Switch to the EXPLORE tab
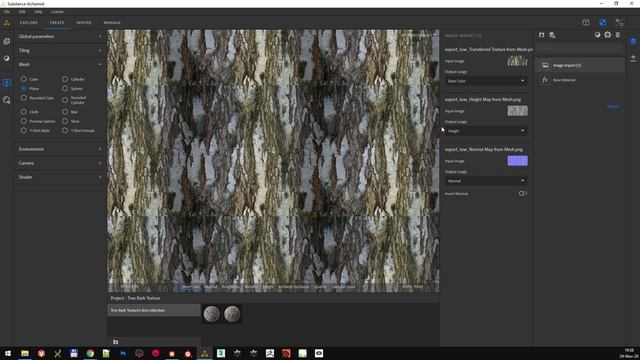The height and width of the screenshot is (360, 640). 29,23
